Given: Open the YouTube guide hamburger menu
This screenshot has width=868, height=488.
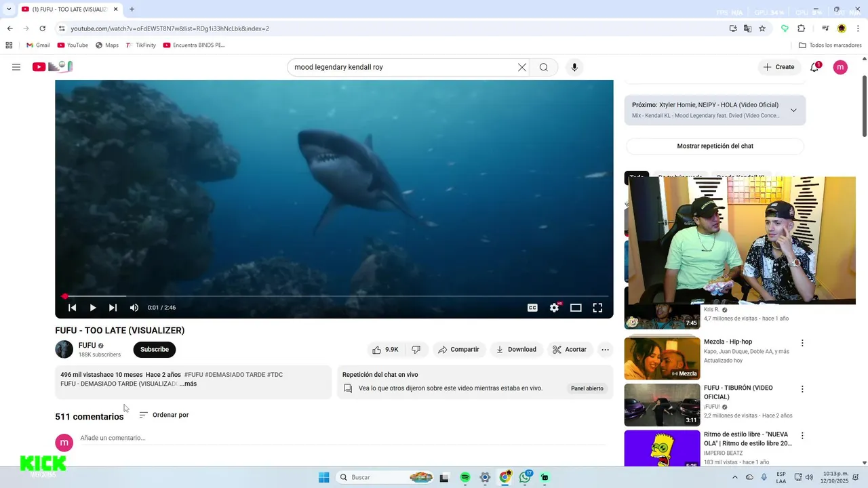Looking at the screenshot, I should 16,67.
